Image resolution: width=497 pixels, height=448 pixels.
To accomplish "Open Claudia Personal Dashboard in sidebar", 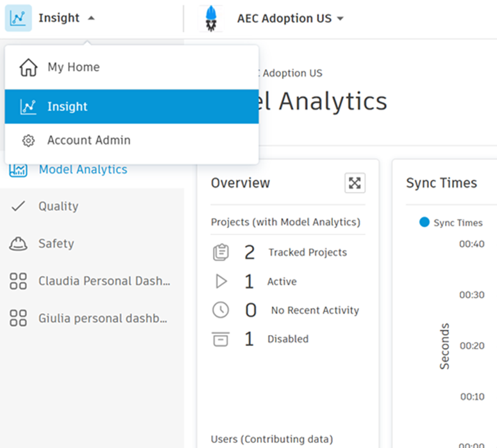I will [x=104, y=280].
